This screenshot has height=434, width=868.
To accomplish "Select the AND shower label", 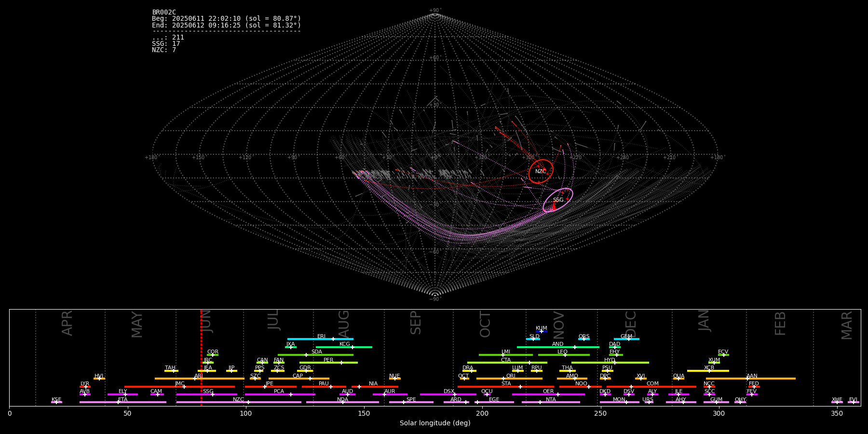I will coord(558,344).
